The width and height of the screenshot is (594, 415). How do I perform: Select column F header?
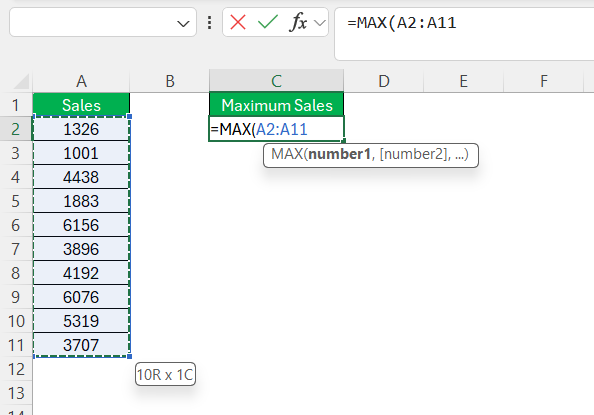click(544, 81)
